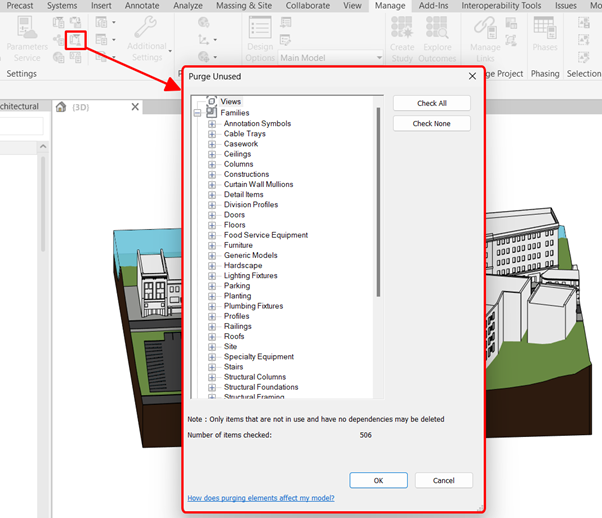Cancel the Purge Unused dialog
Image resolution: width=602 pixels, height=518 pixels.
pos(443,480)
